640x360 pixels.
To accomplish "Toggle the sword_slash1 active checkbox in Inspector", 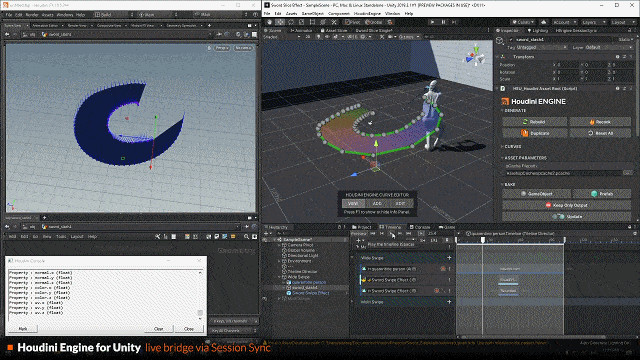I will pos(511,40).
